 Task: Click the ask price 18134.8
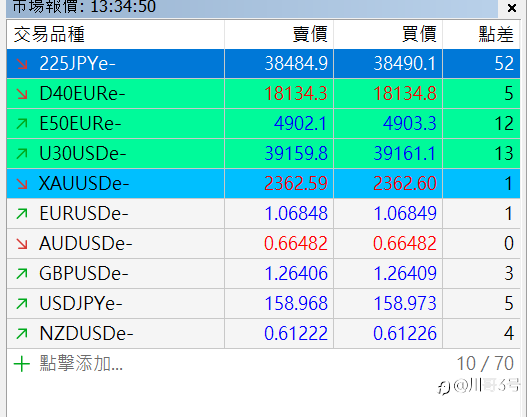[405, 94]
